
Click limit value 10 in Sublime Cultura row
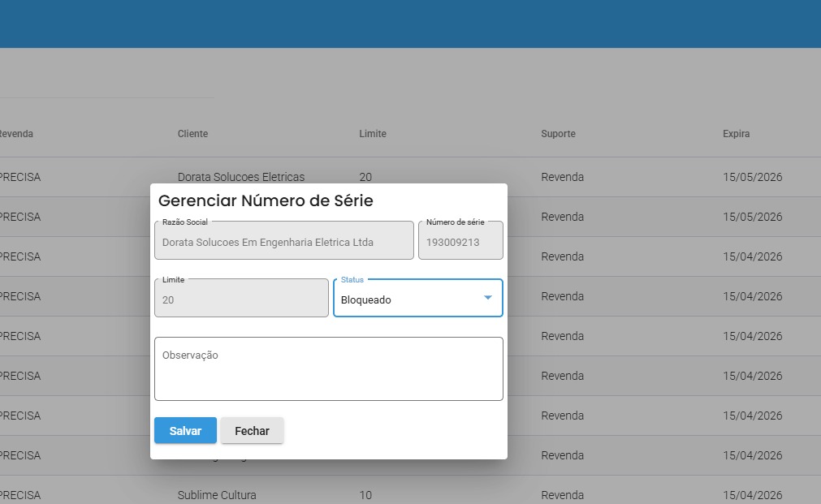coord(365,495)
